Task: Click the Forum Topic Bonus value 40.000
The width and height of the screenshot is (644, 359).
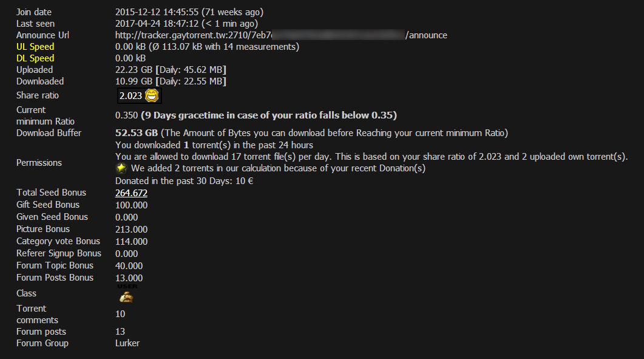Action: click(129, 266)
